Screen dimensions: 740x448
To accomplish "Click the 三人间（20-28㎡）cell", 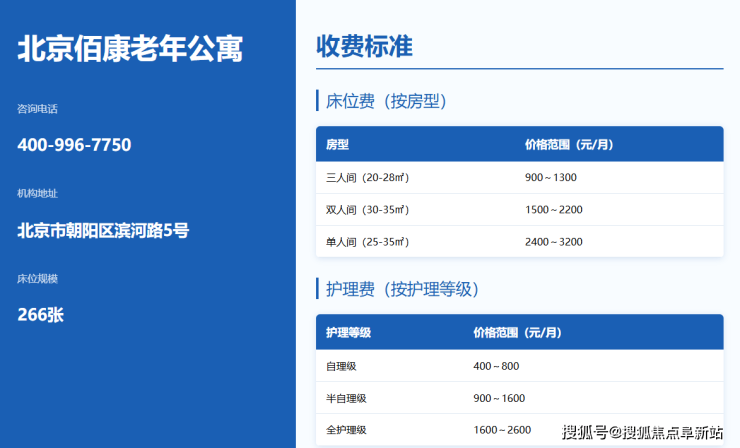I will pyautogui.click(x=367, y=178).
